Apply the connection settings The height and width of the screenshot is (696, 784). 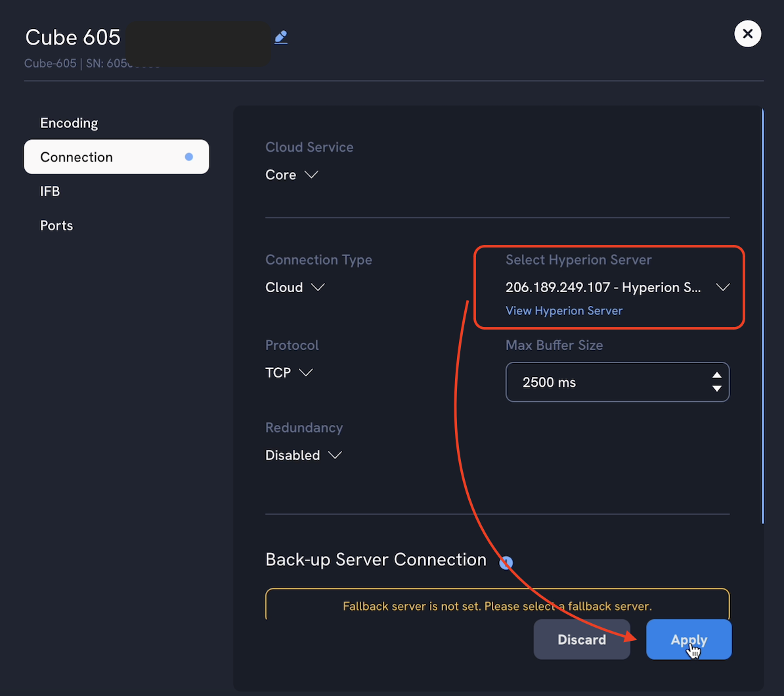point(688,639)
